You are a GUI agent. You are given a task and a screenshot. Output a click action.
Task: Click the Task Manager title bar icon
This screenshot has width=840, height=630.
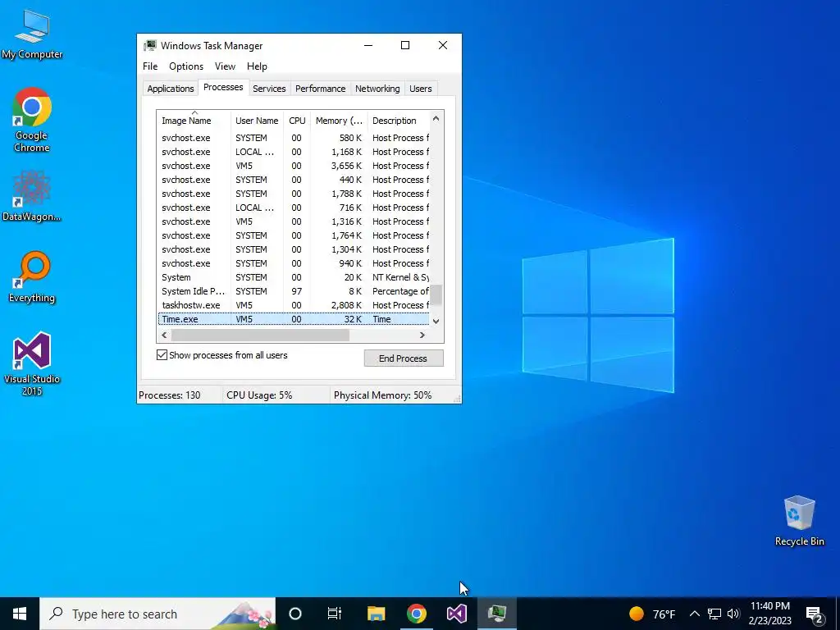[x=150, y=46]
